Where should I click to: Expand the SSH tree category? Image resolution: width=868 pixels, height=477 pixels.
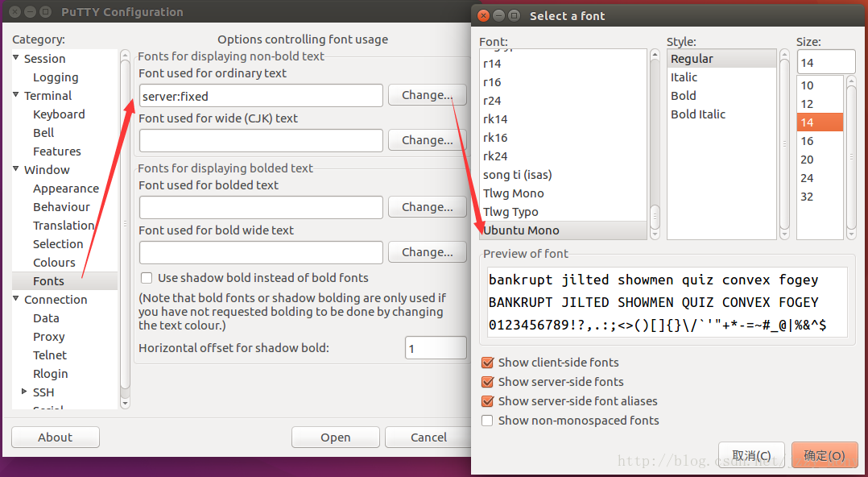tap(24, 391)
